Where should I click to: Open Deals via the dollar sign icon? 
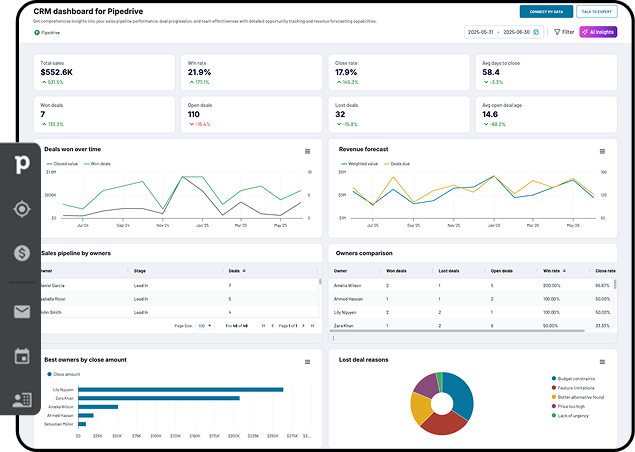point(20,254)
